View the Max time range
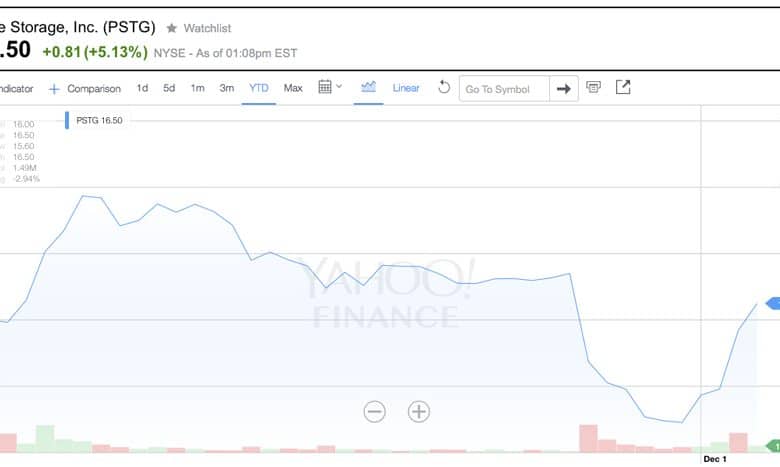The image size is (780, 467). coord(293,88)
